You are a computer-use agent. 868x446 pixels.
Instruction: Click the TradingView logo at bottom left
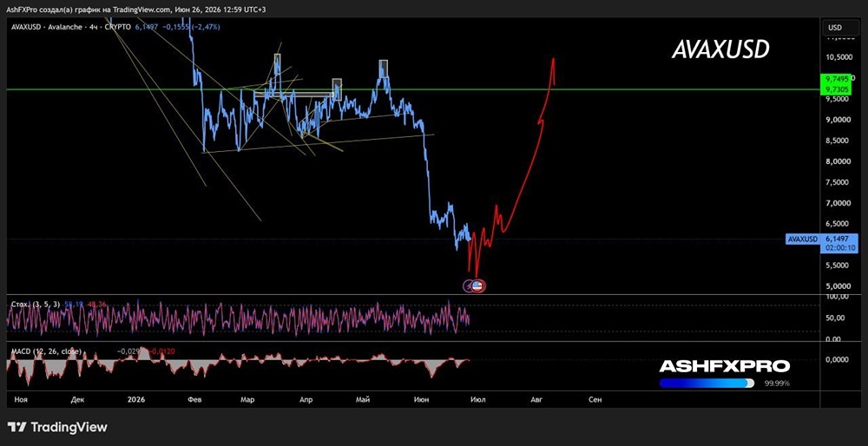click(x=57, y=427)
